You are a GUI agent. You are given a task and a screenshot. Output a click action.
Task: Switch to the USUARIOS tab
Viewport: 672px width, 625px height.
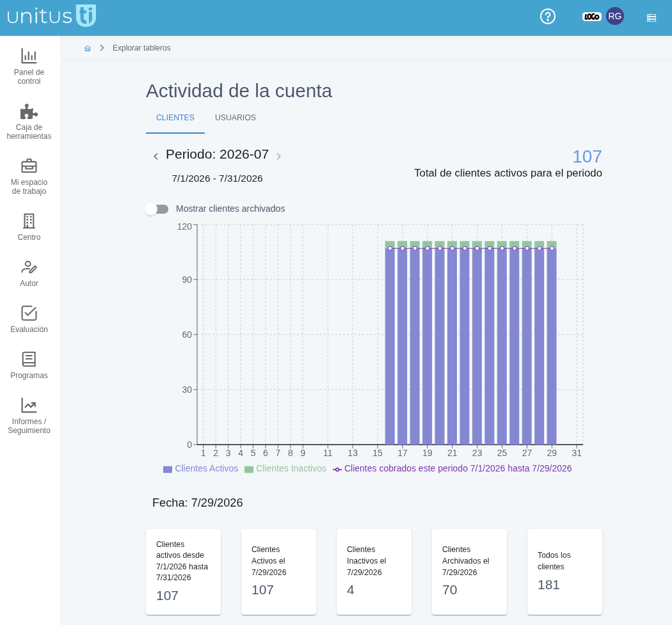[x=236, y=117]
